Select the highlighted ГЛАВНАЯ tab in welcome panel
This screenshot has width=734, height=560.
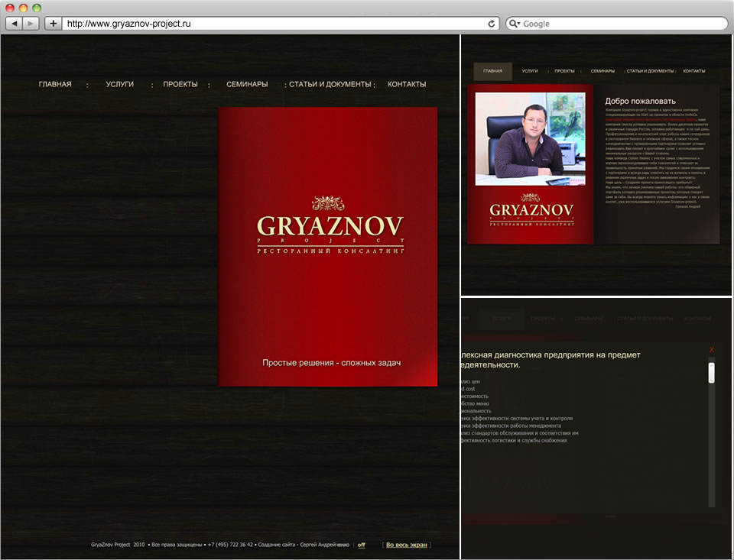(492, 70)
